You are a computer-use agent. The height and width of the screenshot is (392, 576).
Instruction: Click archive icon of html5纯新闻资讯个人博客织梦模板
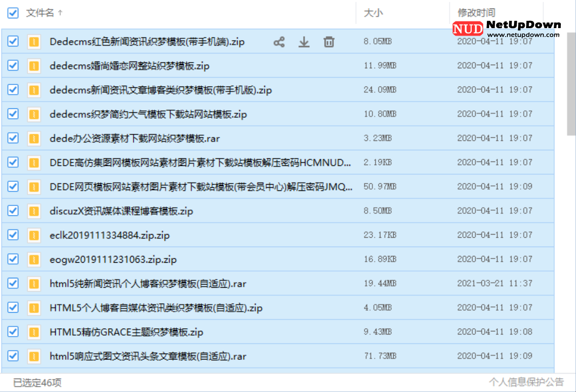(34, 284)
